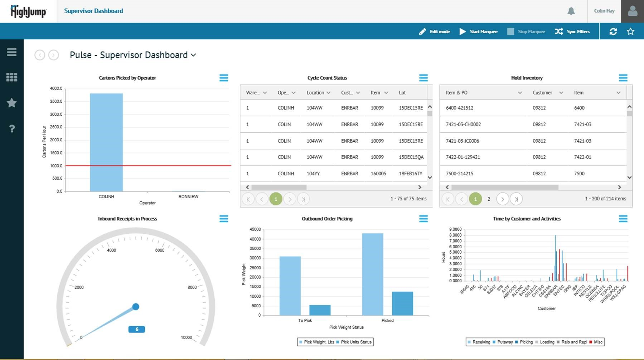Expand the Pulse - Supervisor Dashboard title dropdown
Viewport: 644px width, 360px height.
[x=193, y=55]
